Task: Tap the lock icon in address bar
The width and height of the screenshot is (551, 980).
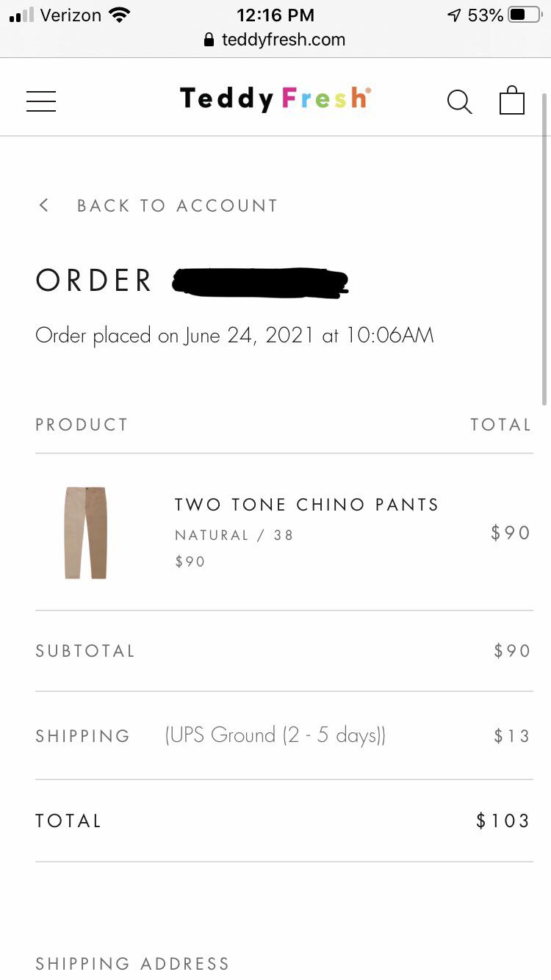Action: coord(209,40)
